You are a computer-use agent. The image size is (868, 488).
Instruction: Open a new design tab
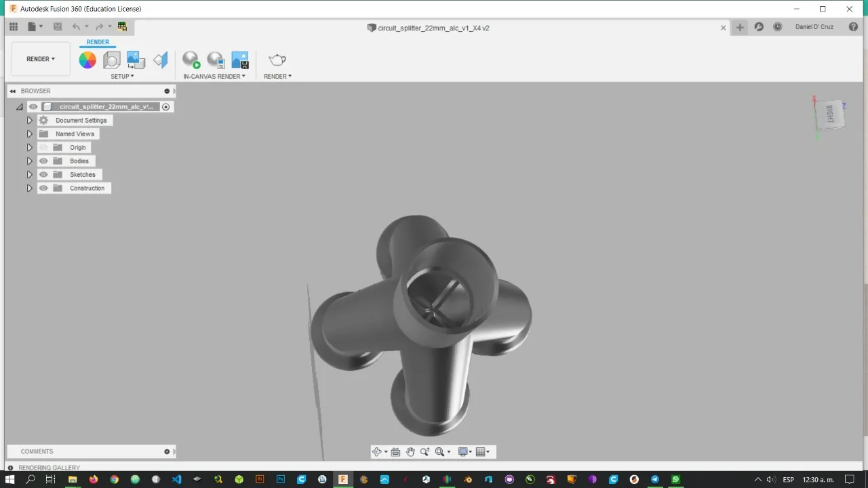pos(740,27)
